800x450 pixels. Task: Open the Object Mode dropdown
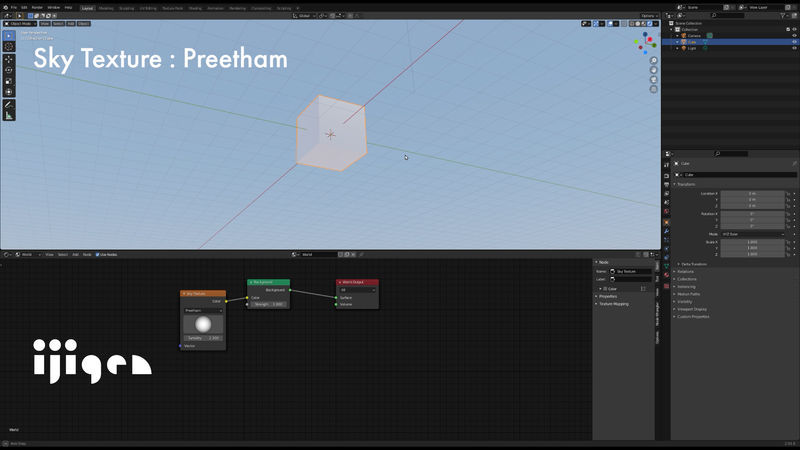tap(20, 23)
